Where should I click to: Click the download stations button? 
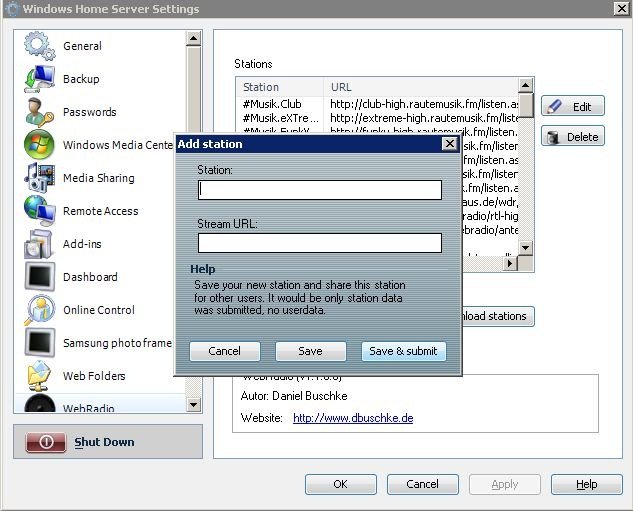pyautogui.click(x=498, y=316)
